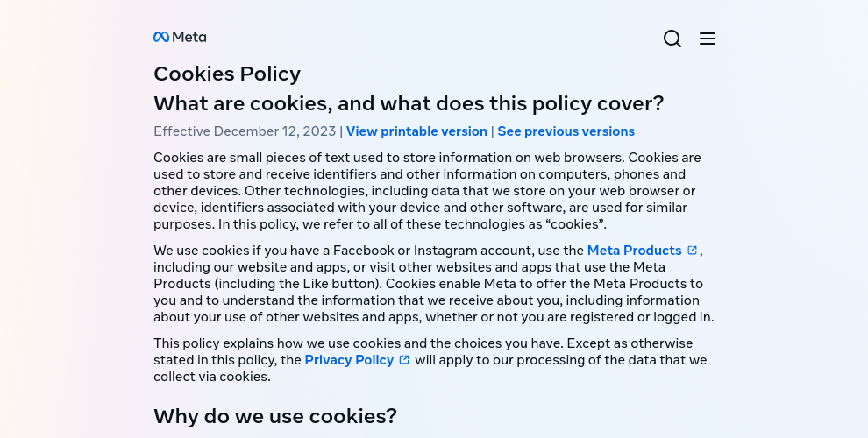Click external-link icon beside Privacy Policy
Screen dimensions: 868x438
pos(404,359)
